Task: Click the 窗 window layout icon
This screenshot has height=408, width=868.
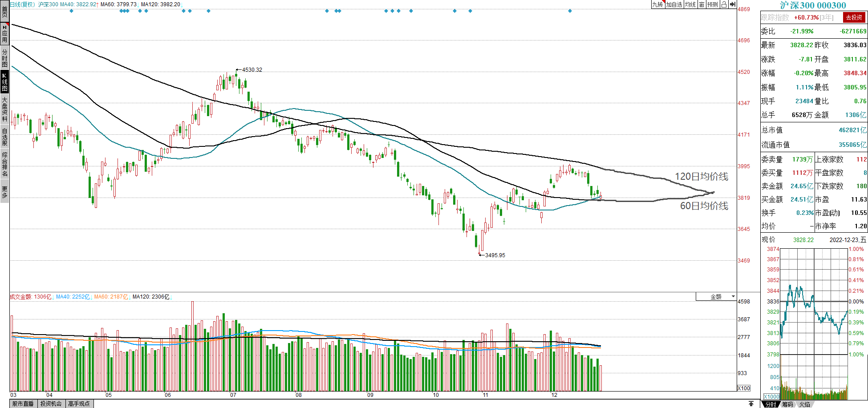Action: click(702, 4)
